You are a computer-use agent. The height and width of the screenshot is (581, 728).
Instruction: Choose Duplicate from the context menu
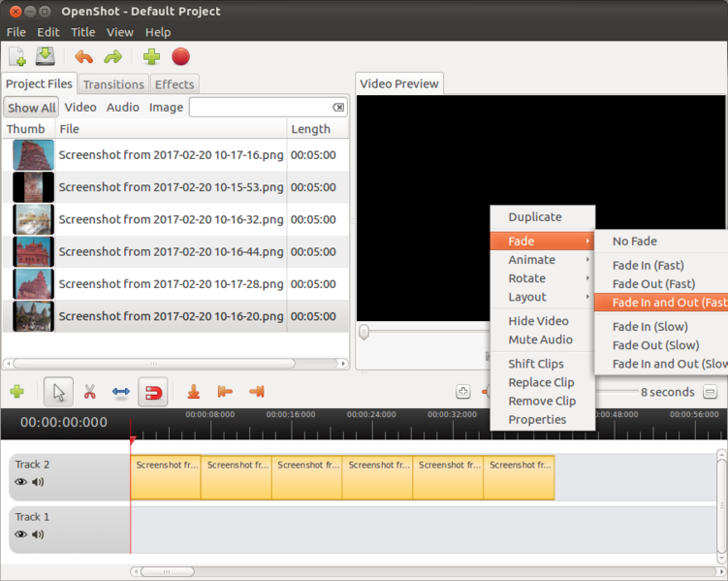click(x=542, y=217)
